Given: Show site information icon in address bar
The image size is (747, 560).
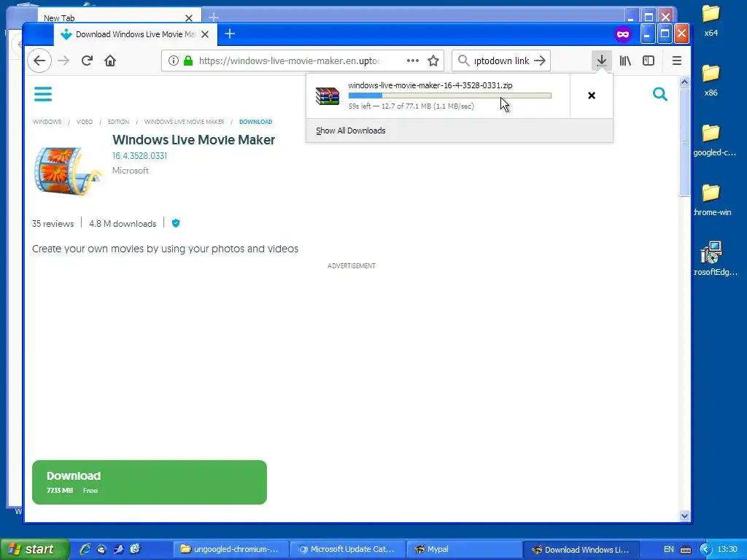Looking at the screenshot, I should coord(174,61).
